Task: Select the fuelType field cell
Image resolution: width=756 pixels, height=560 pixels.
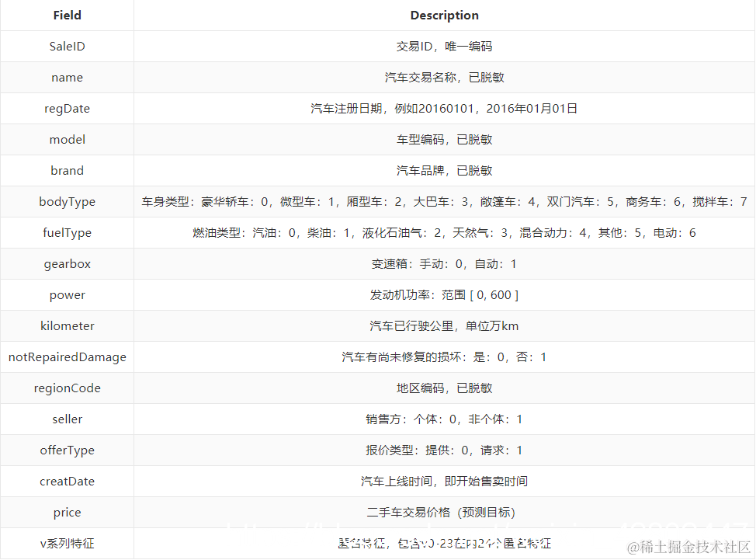Action: click(x=67, y=232)
